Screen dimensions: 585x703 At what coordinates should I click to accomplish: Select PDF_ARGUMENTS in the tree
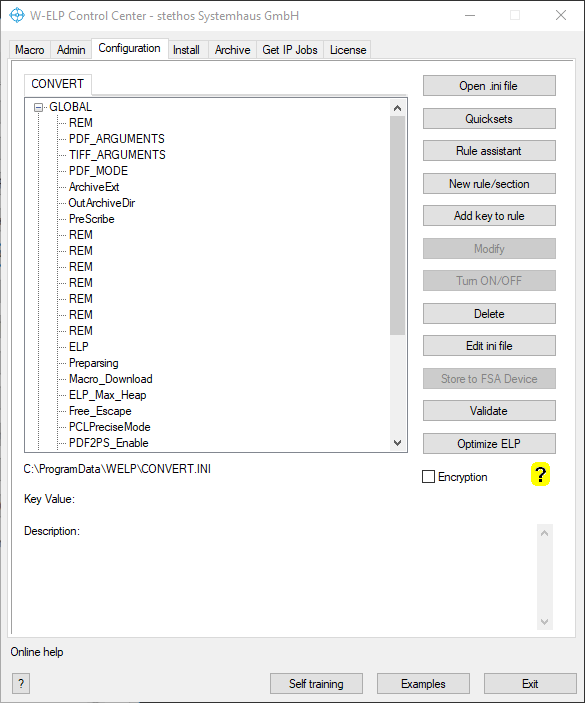(x=117, y=139)
